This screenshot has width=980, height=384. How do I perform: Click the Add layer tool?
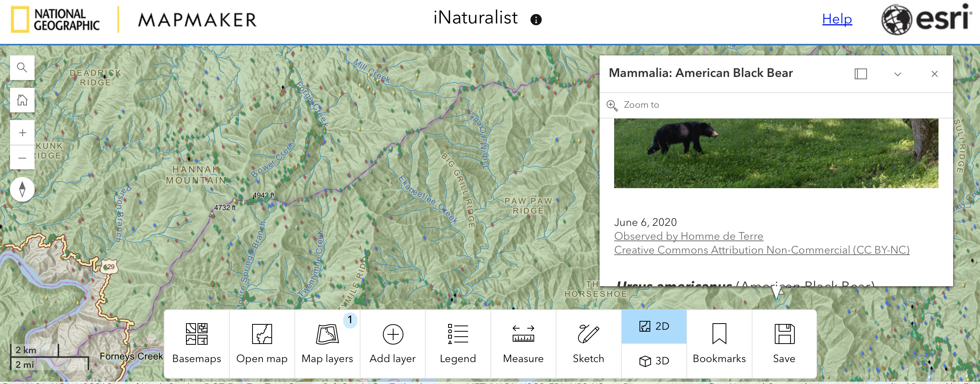(393, 344)
